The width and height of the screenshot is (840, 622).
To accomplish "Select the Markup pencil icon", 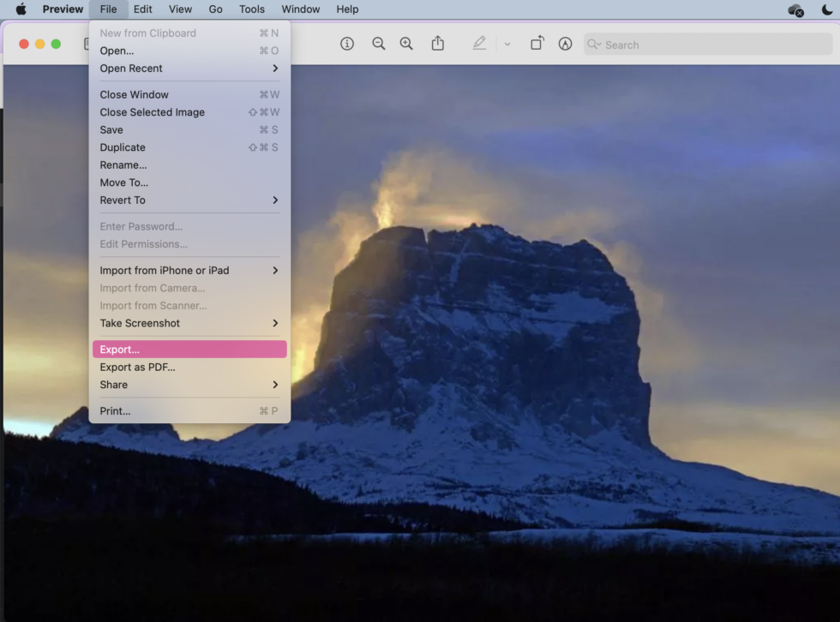I will pos(478,44).
